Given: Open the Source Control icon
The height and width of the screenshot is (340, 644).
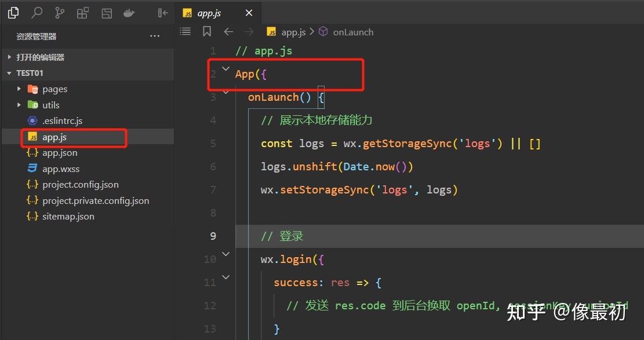Looking at the screenshot, I should 60,13.
